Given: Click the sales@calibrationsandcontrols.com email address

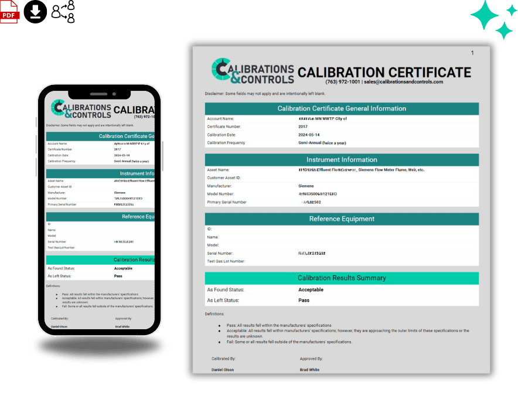Looking at the screenshot, I should tap(403, 82).
